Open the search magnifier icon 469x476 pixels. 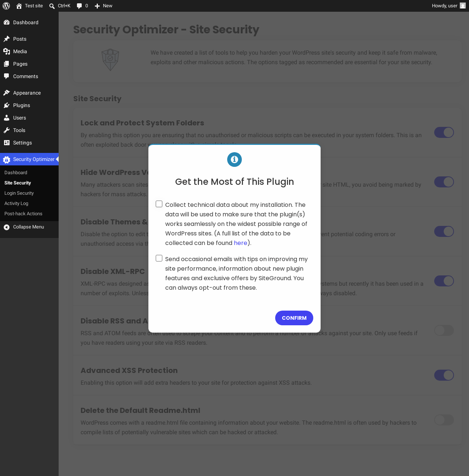[52, 6]
